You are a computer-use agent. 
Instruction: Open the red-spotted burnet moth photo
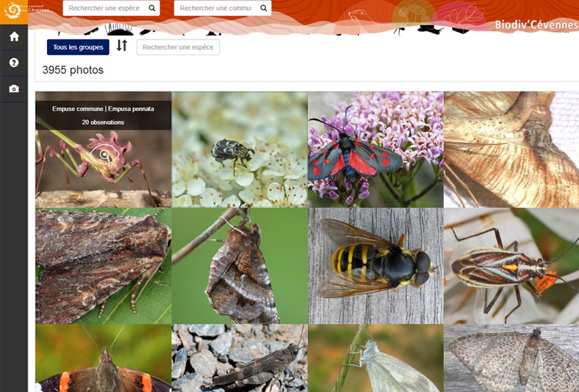click(375, 149)
